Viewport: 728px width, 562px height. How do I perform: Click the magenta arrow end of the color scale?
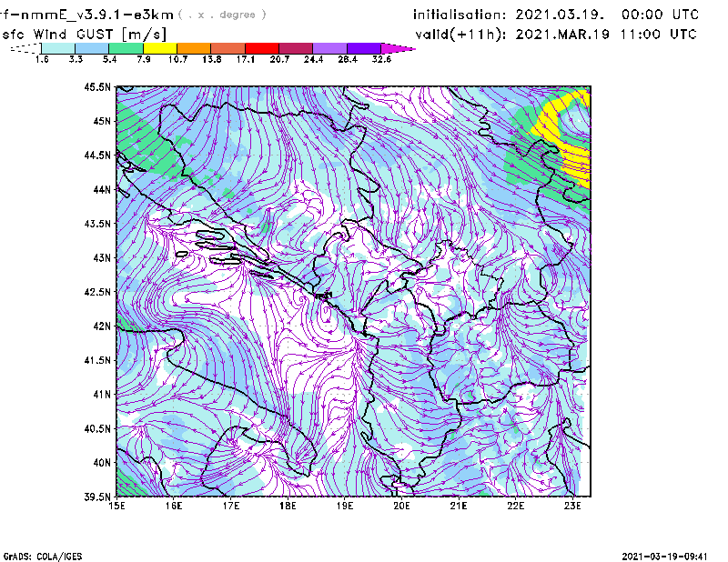click(398, 48)
